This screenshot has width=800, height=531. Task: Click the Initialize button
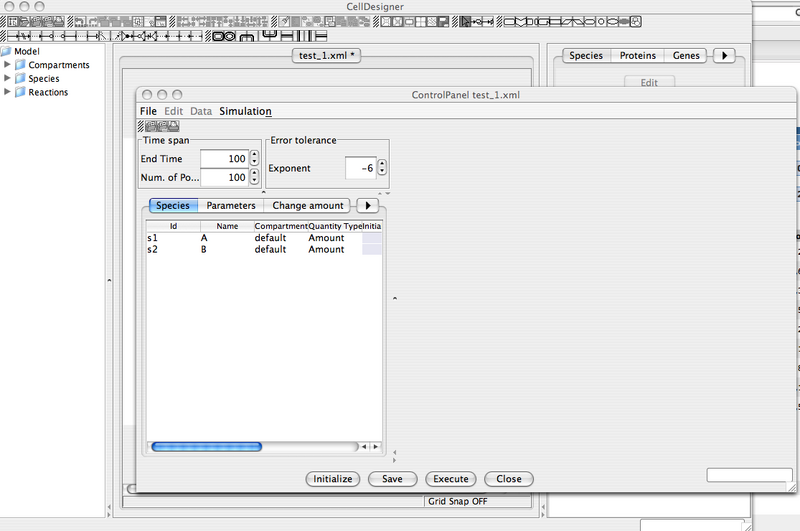pos(333,478)
